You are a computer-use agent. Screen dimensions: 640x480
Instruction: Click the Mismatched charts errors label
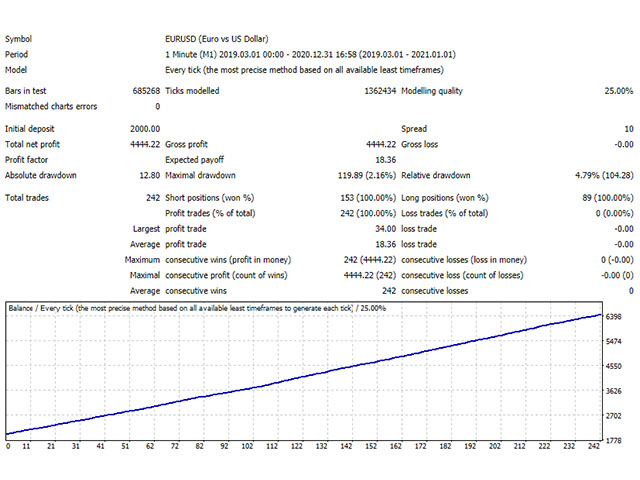[x=51, y=107]
